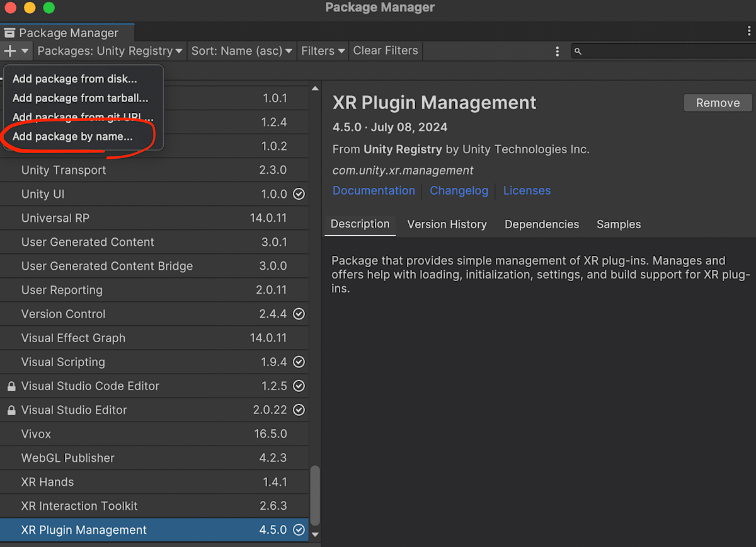This screenshot has width=756, height=547.
Task: Click the magnifier icon in the search field
Action: point(578,52)
